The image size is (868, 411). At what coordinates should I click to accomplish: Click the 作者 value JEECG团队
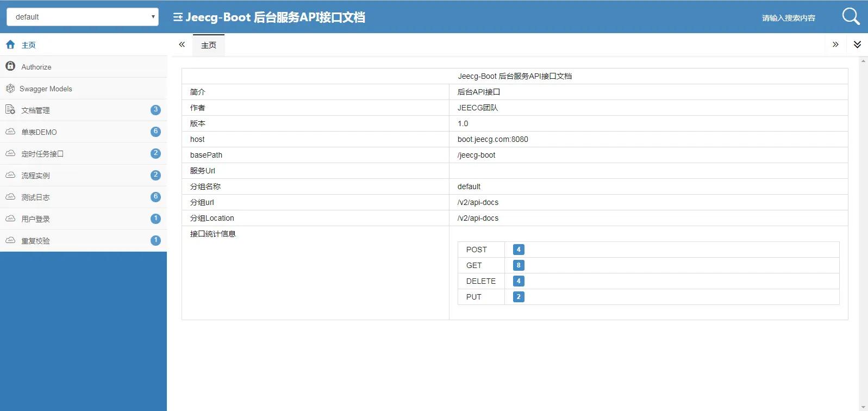(478, 108)
